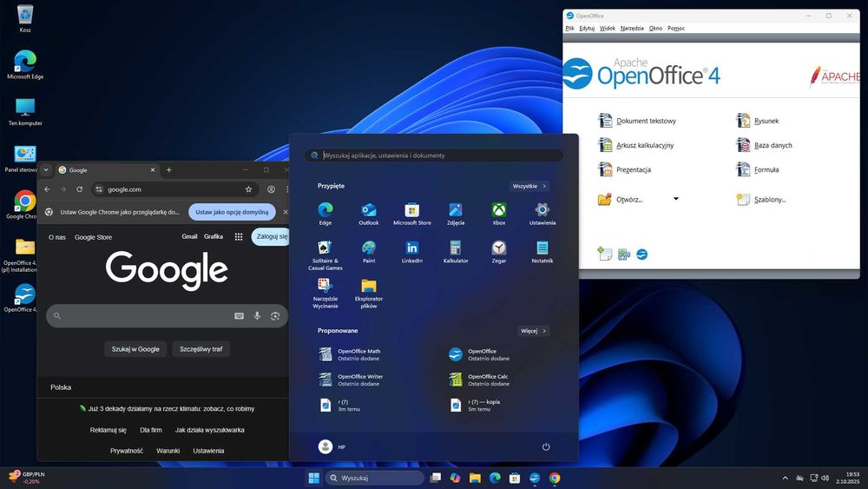Create Baza danych in OpenOffice
Screen dimensions: 868x489
point(764,145)
